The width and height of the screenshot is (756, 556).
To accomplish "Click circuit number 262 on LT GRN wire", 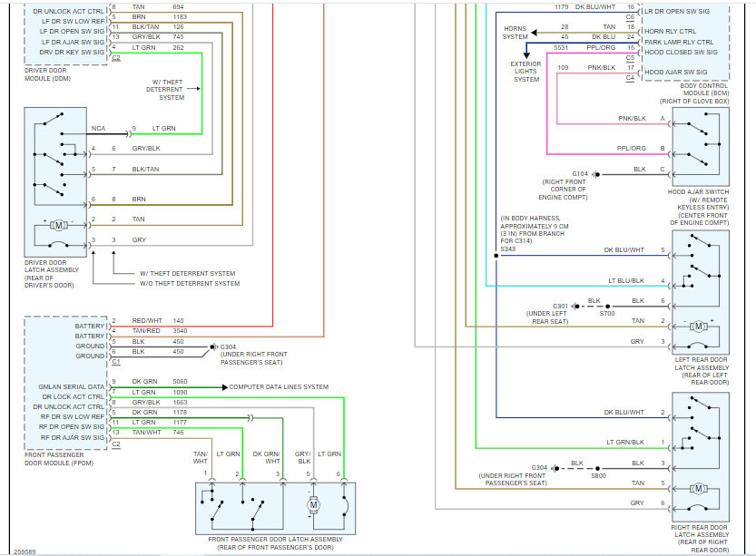I will 179,48.
